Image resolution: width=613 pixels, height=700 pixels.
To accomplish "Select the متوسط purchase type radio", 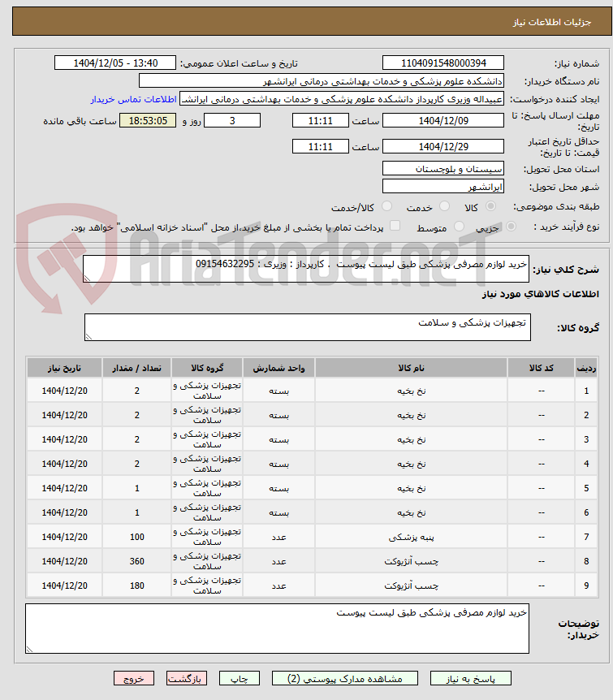I will 459,227.
